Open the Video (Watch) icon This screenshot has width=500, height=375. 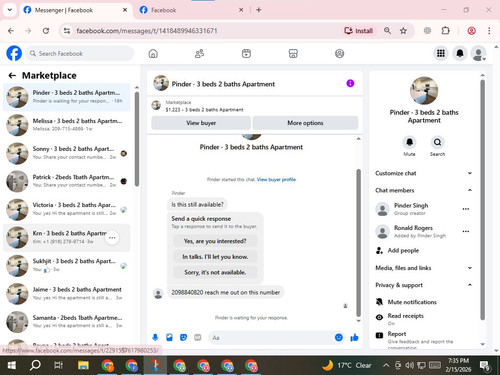(246, 53)
